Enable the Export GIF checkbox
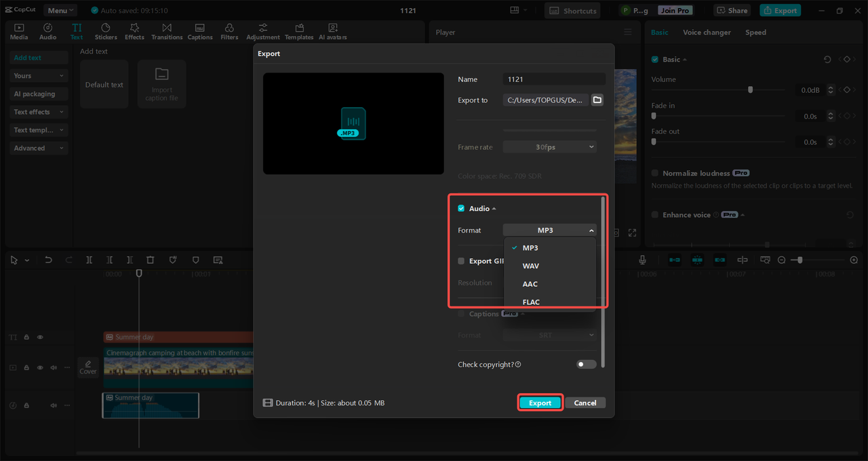This screenshot has width=868, height=461. click(x=461, y=261)
